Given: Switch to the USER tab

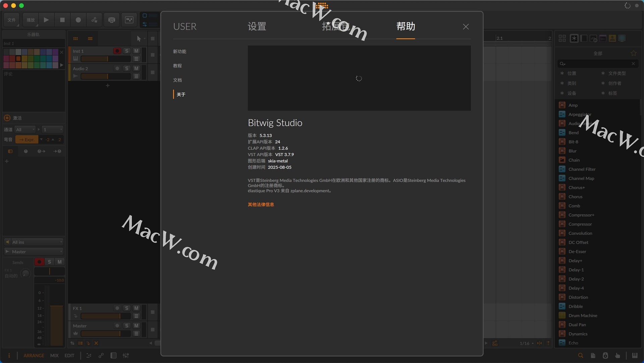Looking at the screenshot, I should (185, 27).
